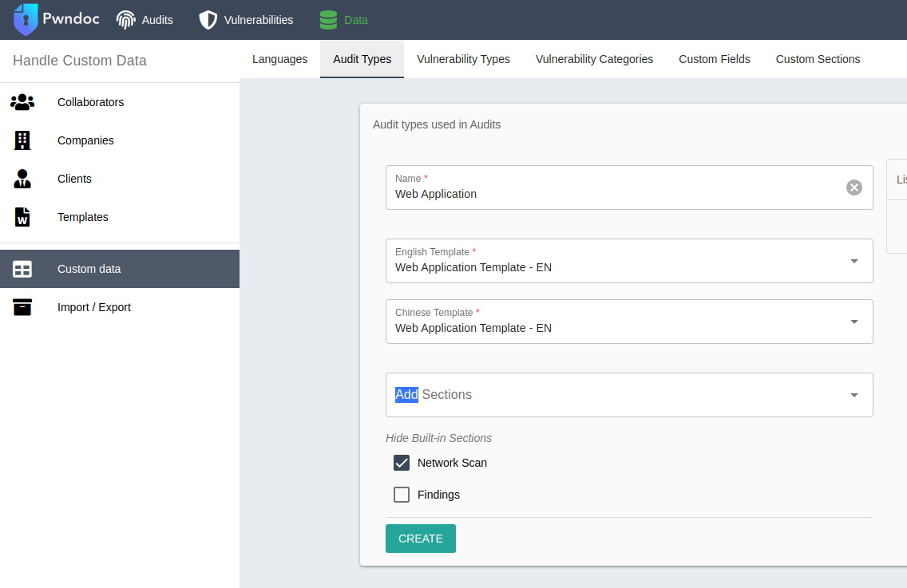The width and height of the screenshot is (907, 588).
Task: Clear the Name field with X icon
Action: [x=854, y=187]
